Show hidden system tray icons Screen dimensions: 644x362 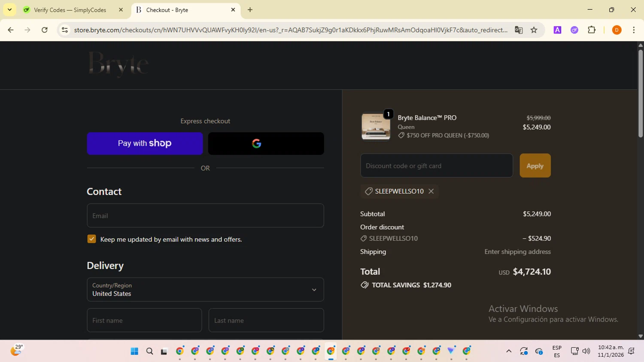pyautogui.click(x=509, y=351)
